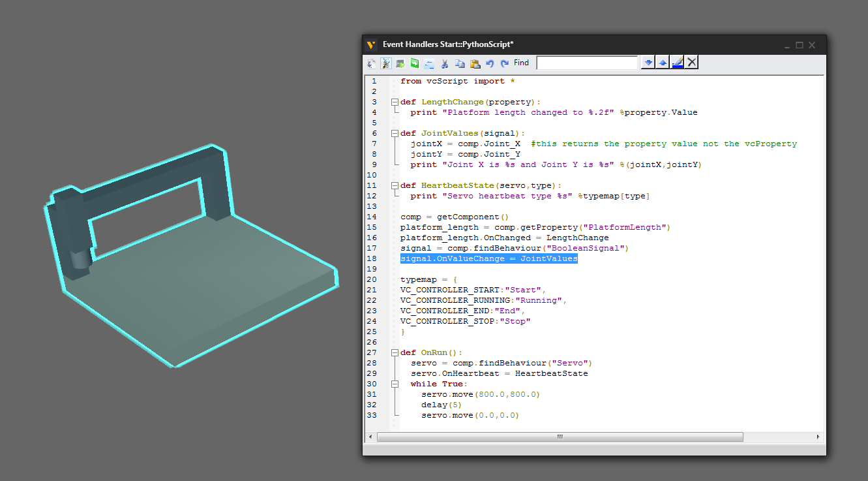The height and width of the screenshot is (481, 868).
Task: Click the line "from vcScript import *"
Action: click(x=457, y=81)
